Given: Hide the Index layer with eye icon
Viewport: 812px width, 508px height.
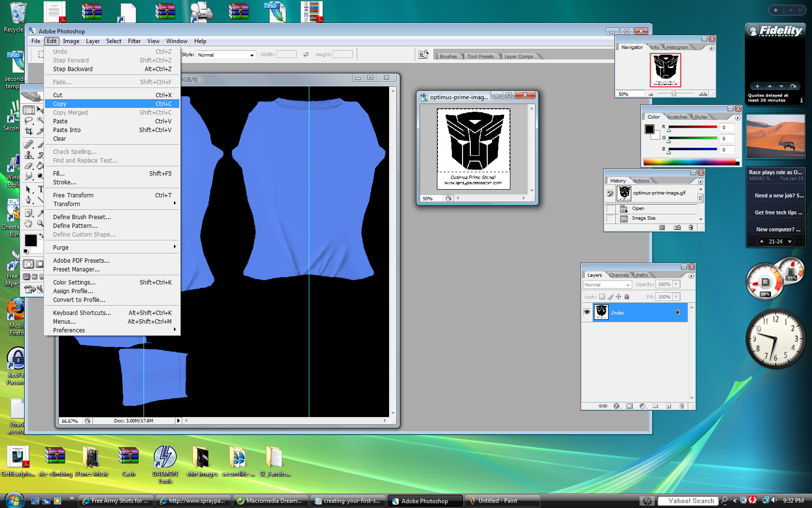Looking at the screenshot, I should point(587,312).
